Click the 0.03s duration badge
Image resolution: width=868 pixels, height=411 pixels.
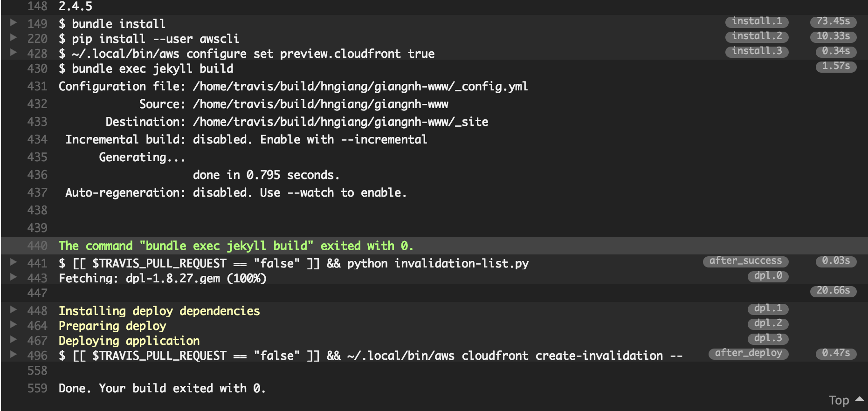click(x=836, y=261)
